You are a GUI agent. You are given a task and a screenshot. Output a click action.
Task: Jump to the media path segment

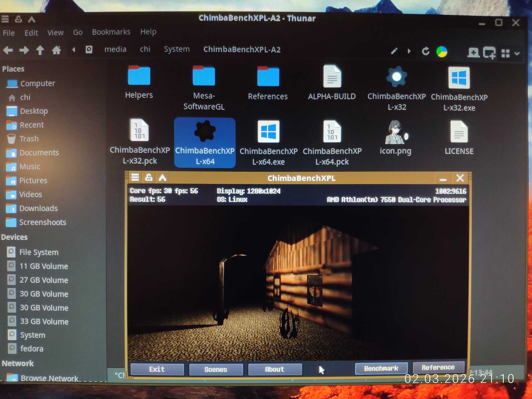(115, 50)
